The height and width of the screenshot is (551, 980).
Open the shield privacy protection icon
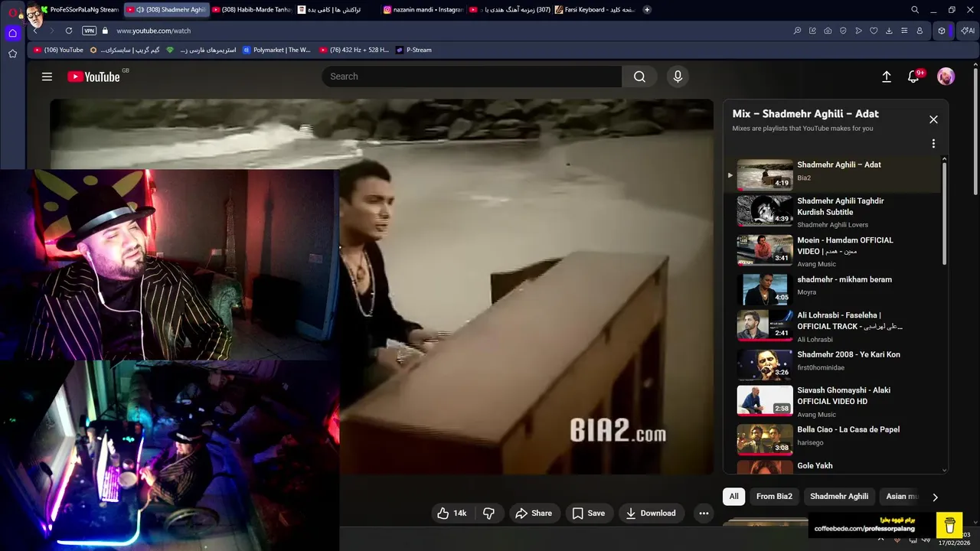pos(843,31)
